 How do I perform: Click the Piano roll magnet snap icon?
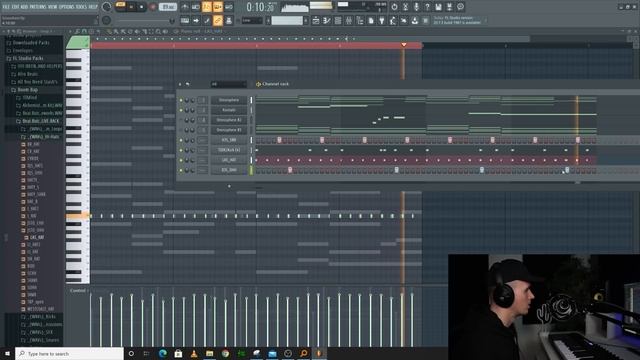[84, 31]
